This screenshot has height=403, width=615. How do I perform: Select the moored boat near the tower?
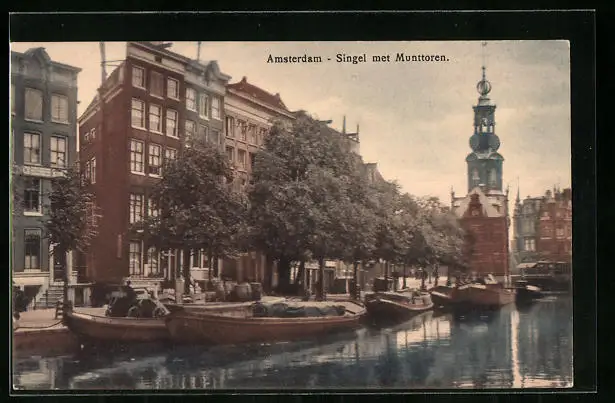pyautogui.click(x=477, y=294)
